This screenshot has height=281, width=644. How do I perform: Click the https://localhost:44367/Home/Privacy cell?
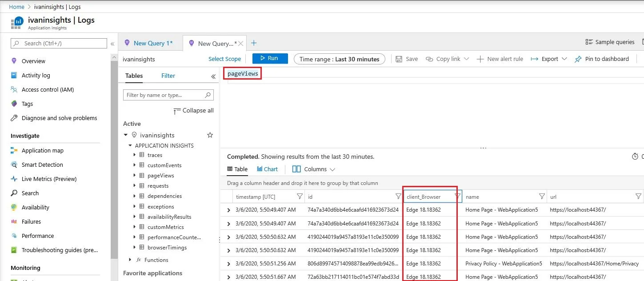[x=594, y=264]
